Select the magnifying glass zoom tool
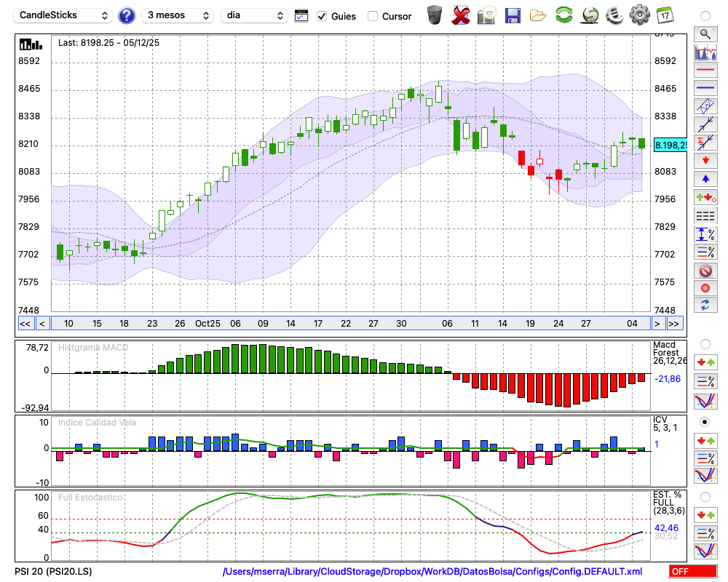The height and width of the screenshot is (582, 728). click(x=705, y=33)
